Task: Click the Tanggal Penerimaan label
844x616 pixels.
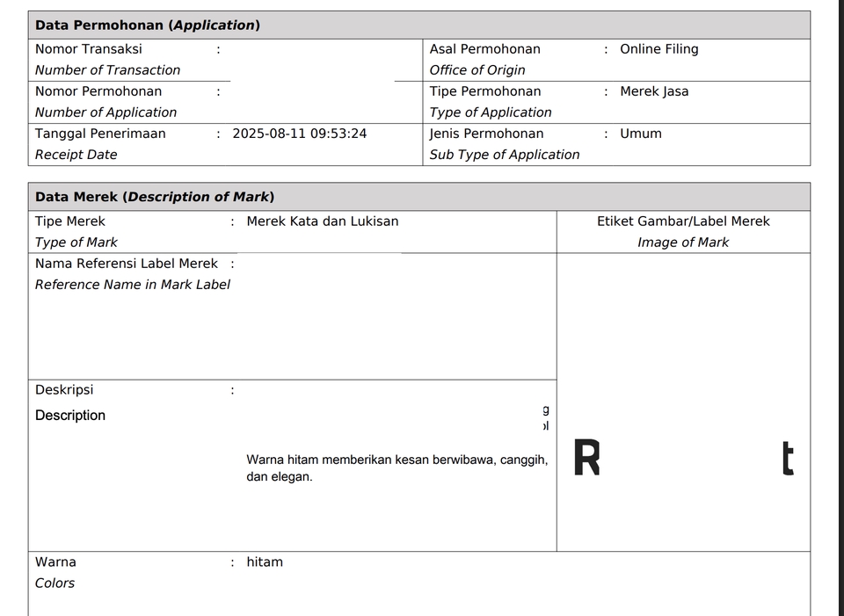Action: 100,134
